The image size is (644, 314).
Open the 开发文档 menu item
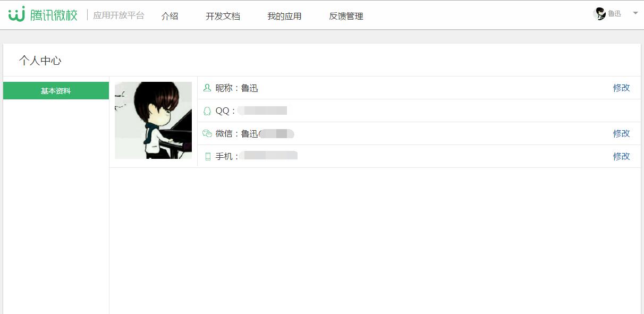pos(223,16)
